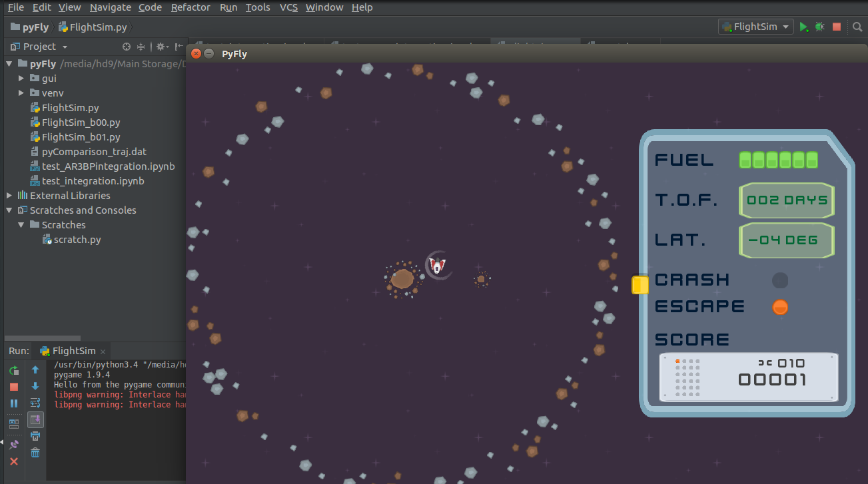868x484 pixels.
Task: Open the View menu
Action: 69,7
